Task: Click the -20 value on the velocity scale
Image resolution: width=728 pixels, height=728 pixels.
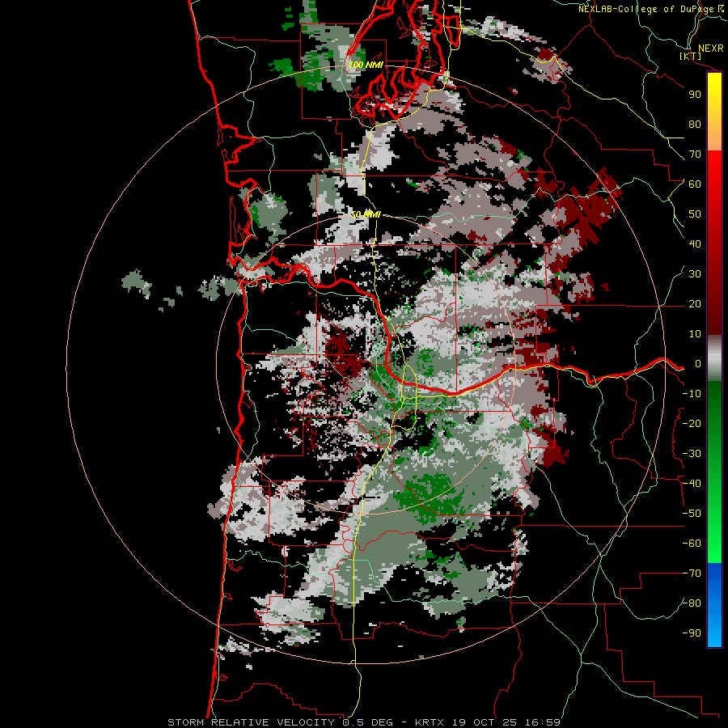Action: pyautogui.click(x=692, y=423)
